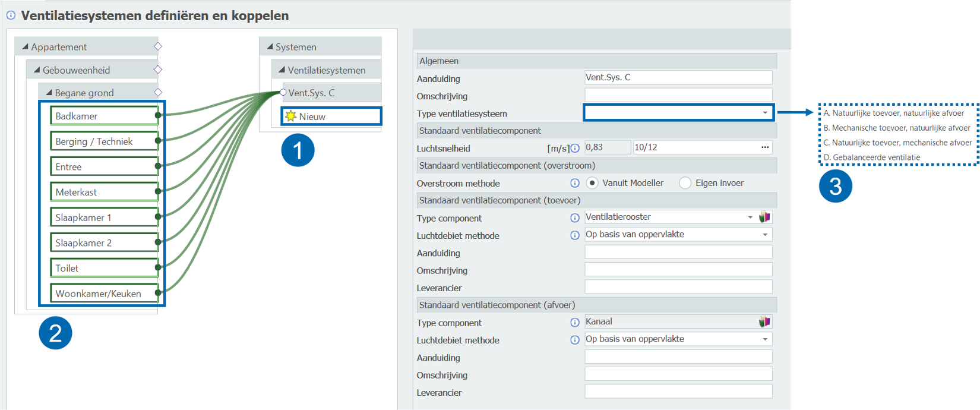Click the star icon on Nieuw item
This screenshot has width=980, height=410.
click(290, 116)
